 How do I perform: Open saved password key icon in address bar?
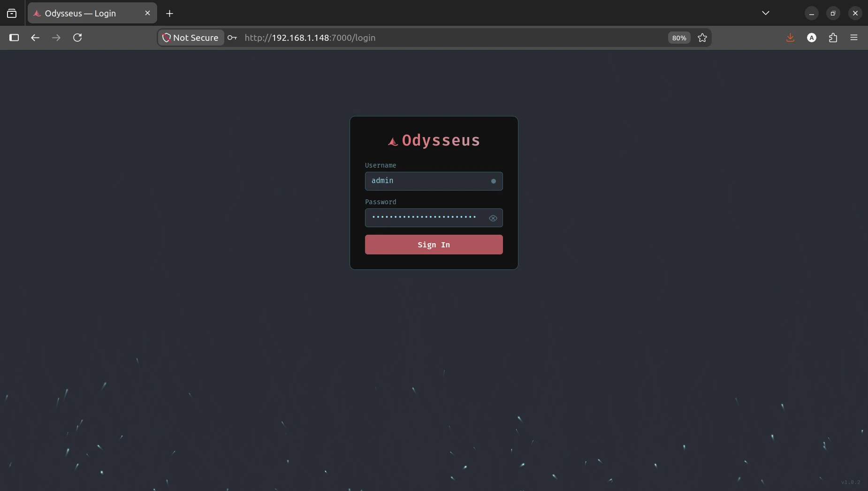tap(232, 38)
